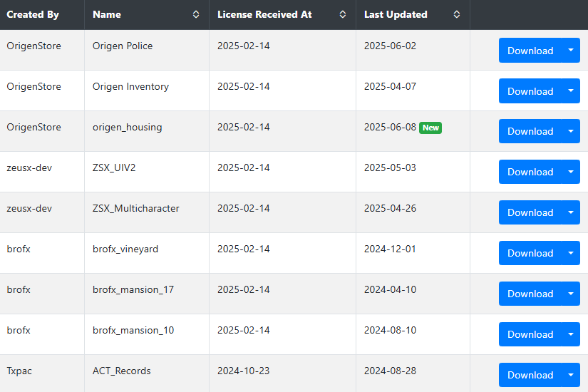Expand download options for brofx_vineyard
Screen dimensions: 588x392
571,253
